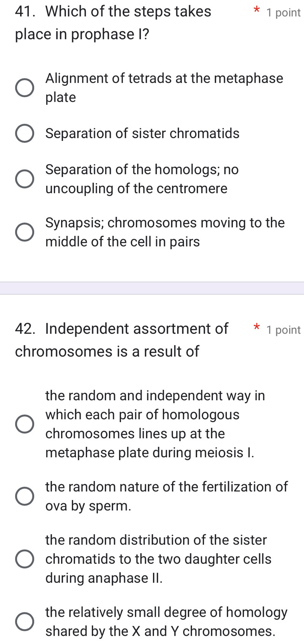Click answer text about X and Y chromosomes
The height and width of the screenshot is (644, 304).
point(166,622)
